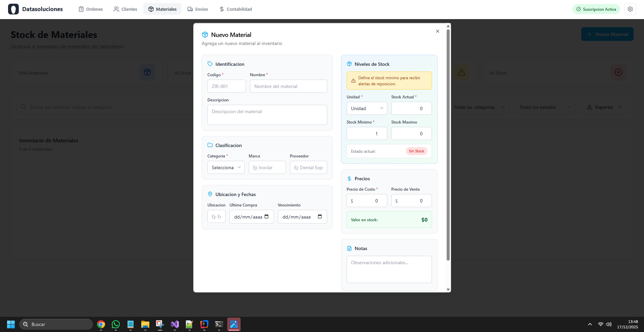Click the Nombre del material field
The image size is (644, 332).
(x=289, y=86)
